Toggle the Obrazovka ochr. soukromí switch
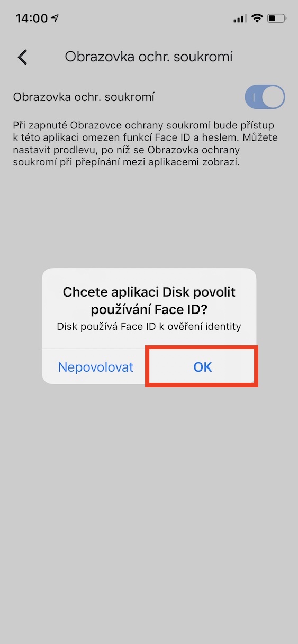 tap(265, 97)
